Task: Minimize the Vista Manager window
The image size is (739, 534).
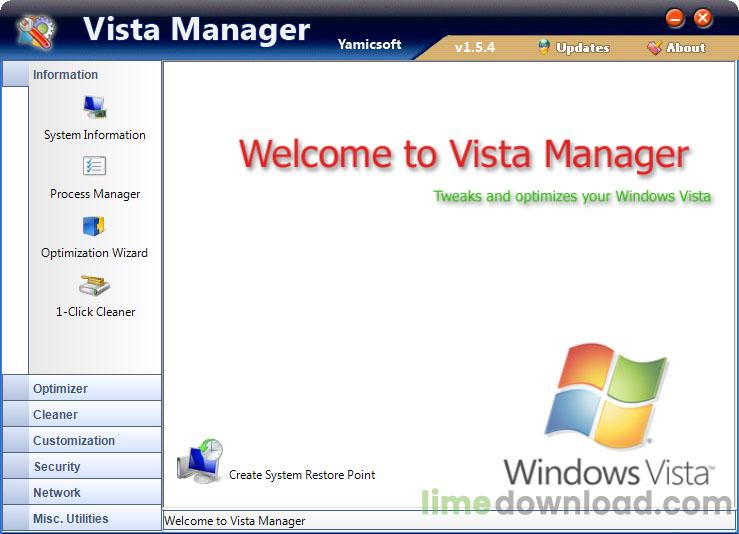Action: pyautogui.click(x=674, y=18)
